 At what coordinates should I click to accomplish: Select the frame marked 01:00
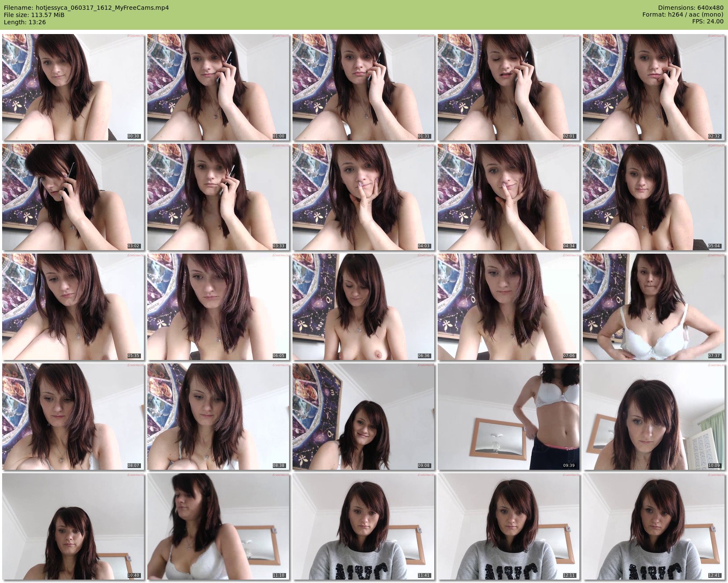point(218,87)
